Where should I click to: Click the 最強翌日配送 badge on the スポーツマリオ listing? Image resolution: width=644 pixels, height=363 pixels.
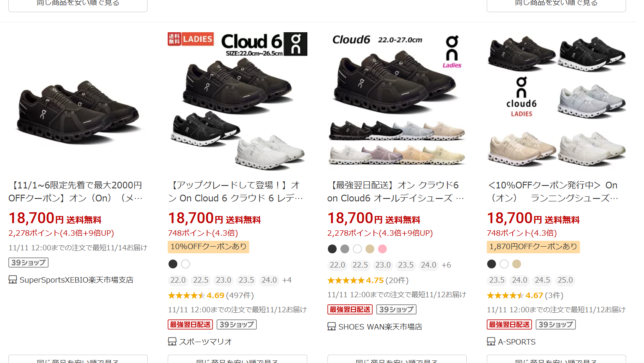pos(190,324)
